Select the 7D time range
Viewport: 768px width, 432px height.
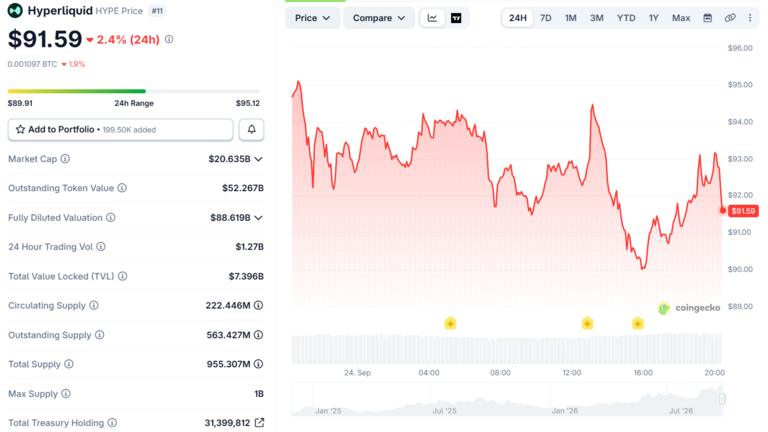[546, 18]
